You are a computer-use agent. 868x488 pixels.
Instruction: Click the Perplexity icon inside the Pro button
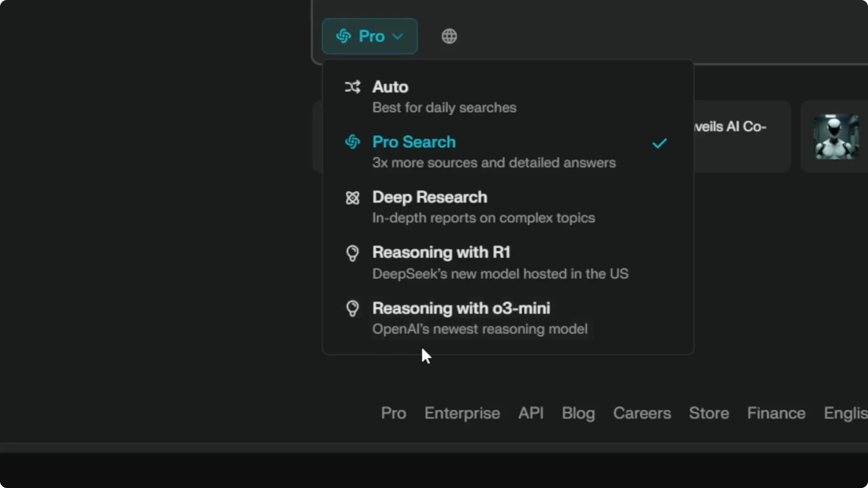(x=344, y=36)
